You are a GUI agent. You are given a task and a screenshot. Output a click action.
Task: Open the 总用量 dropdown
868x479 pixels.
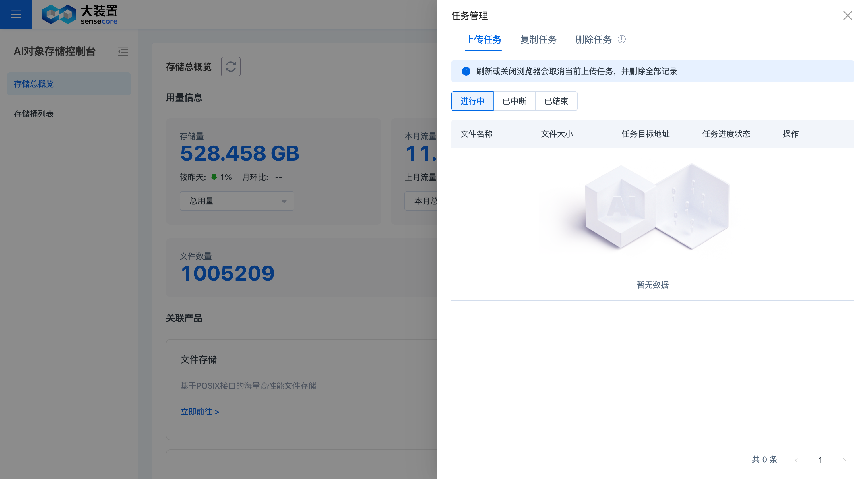[237, 201]
